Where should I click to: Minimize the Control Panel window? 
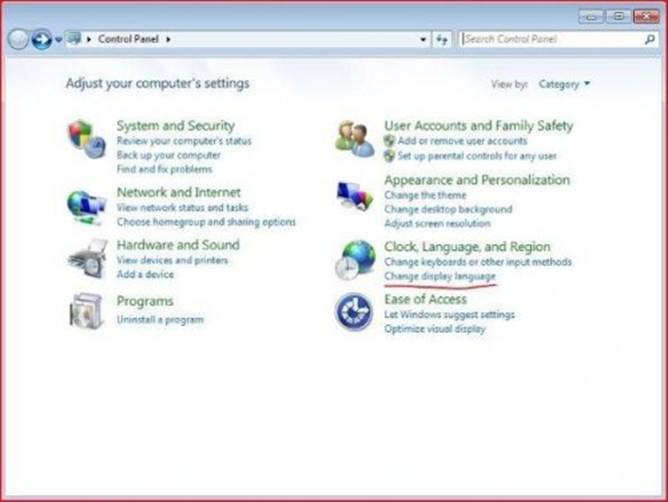(591, 16)
